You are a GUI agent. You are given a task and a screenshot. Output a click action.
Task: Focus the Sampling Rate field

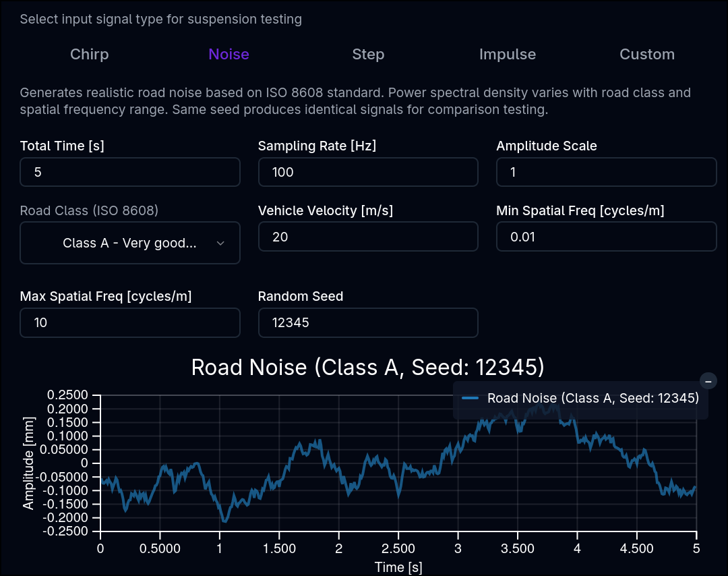click(x=368, y=172)
